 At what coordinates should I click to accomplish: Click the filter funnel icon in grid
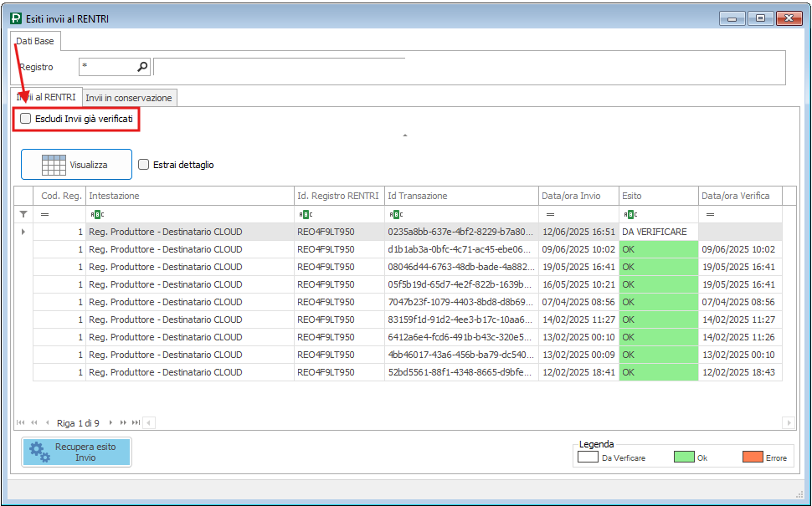(23, 214)
